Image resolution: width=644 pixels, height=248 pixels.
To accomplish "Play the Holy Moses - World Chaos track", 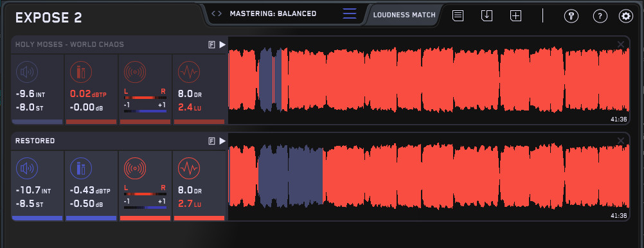I will click(222, 45).
